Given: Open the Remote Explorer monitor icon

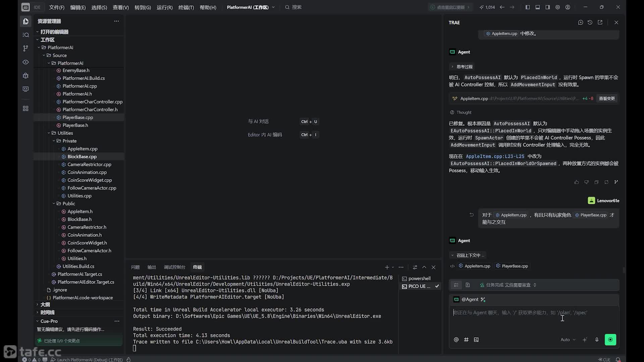Looking at the screenshot, I should [x=25, y=89].
